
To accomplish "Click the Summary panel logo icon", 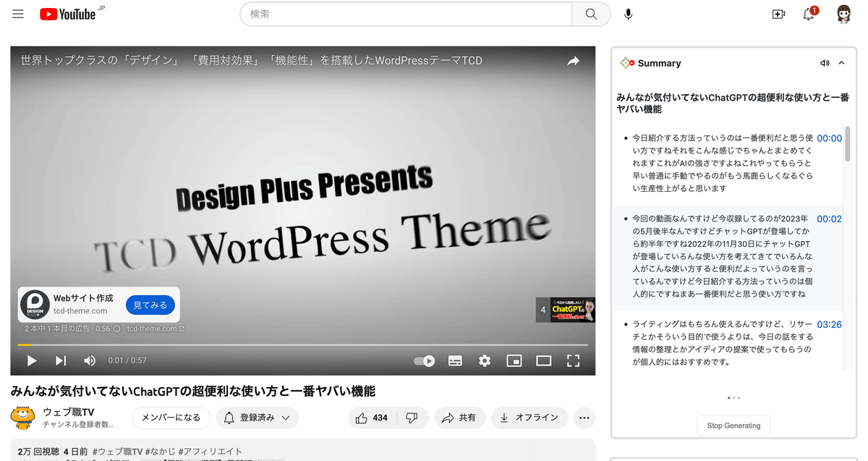I will [x=626, y=63].
